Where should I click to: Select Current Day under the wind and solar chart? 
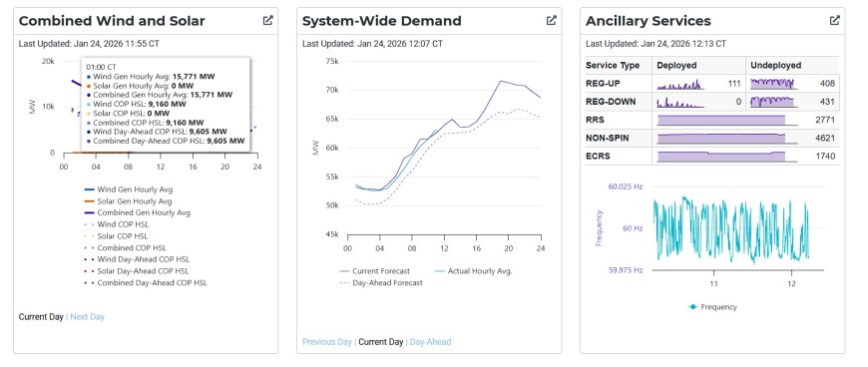point(41,317)
